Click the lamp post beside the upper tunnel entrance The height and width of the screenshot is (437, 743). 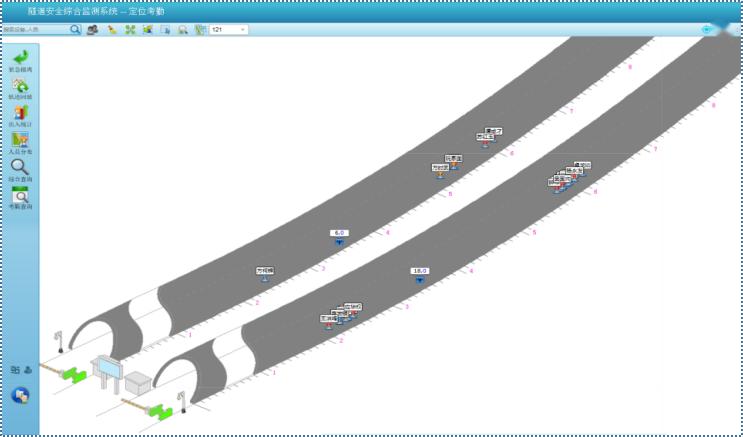[x=59, y=342]
